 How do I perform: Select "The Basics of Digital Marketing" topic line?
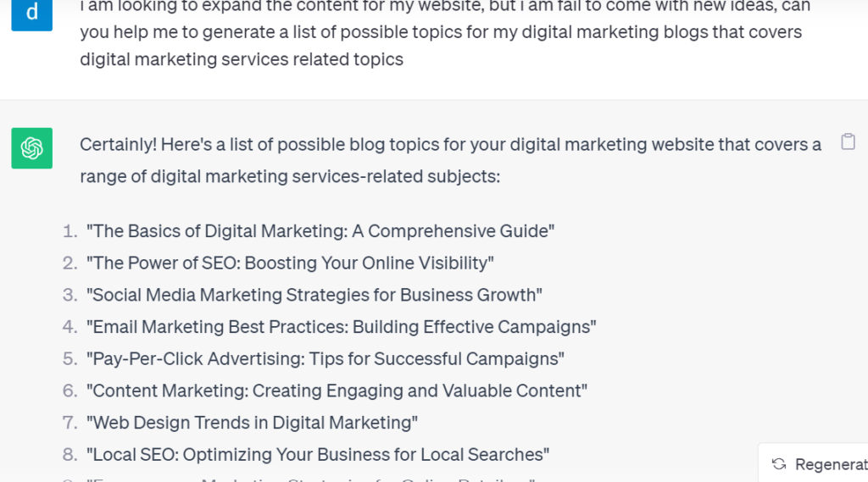coord(320,230)
